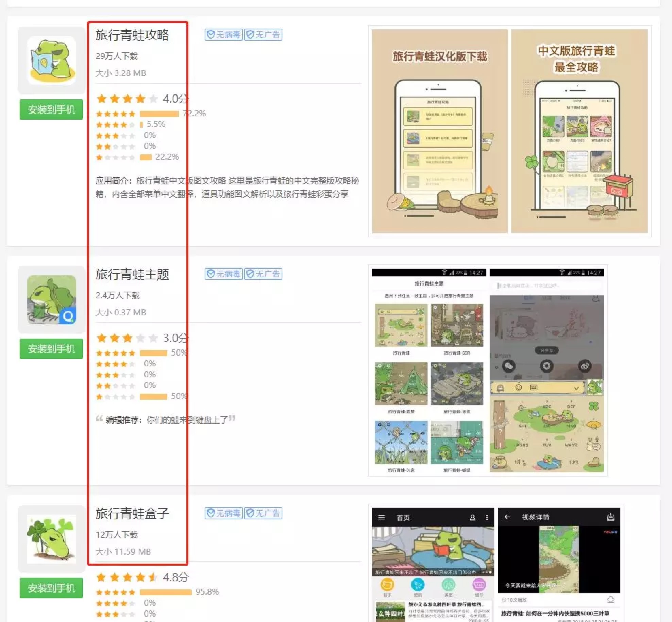The height and width of the screenshot is (622, 672).
Task: Open the 旅行青蛙盒子 app icon
Action: click(x=51, y=539)
